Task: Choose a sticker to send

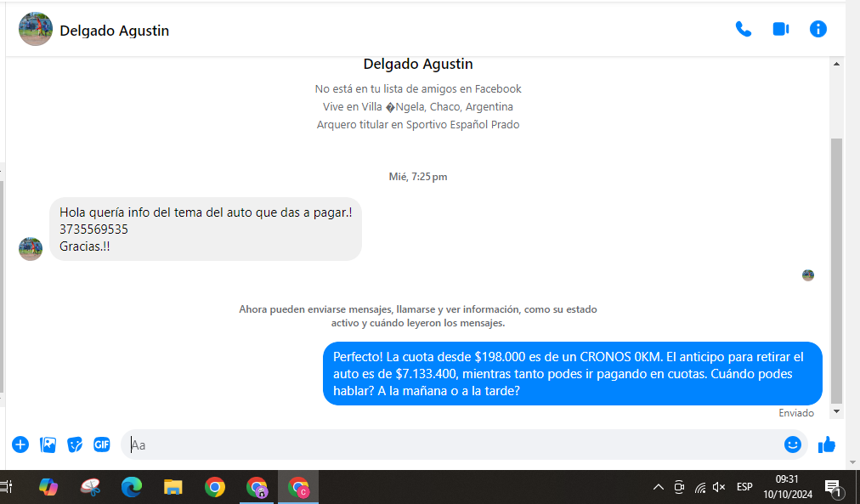Action: 75,445
